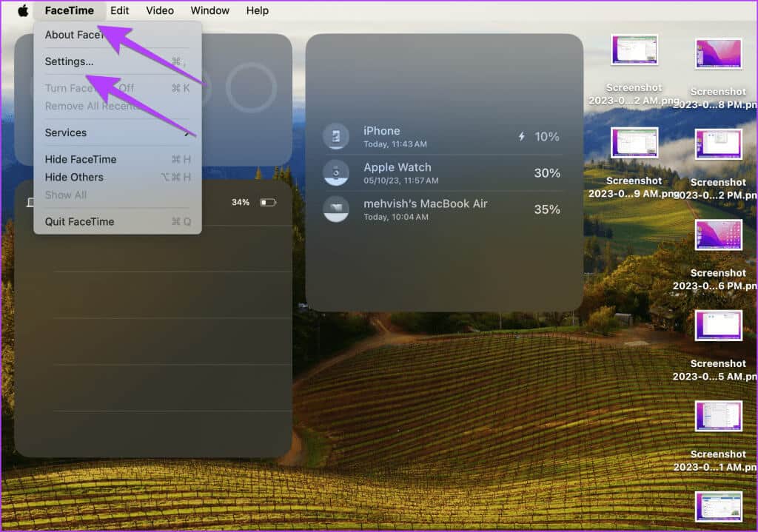Click mehvish's MacBook Air row

(x=443, y=209)
